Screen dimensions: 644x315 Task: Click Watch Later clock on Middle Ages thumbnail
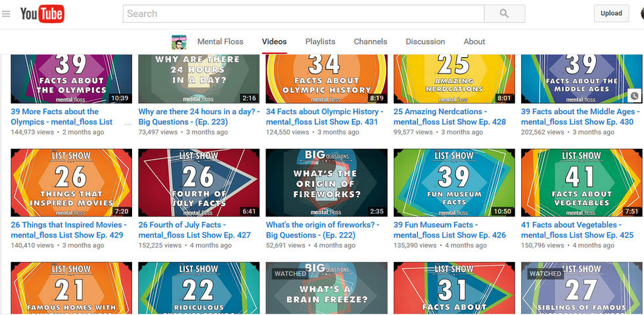[634, 96]
